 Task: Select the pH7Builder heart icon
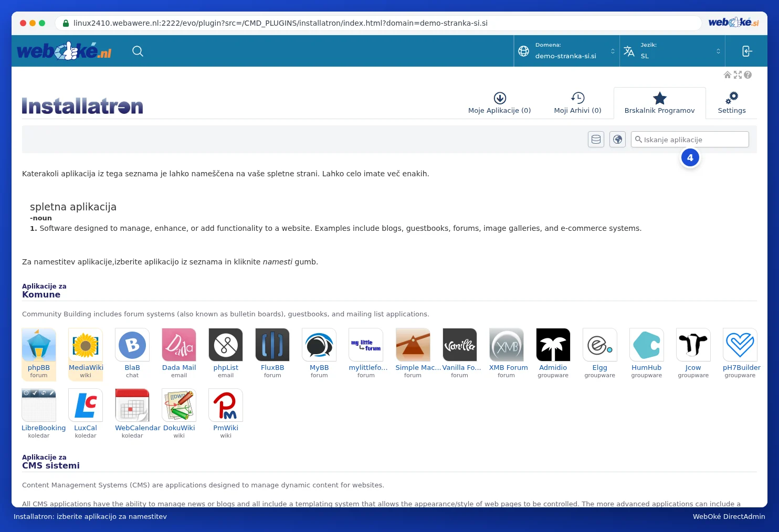point(740,345)
